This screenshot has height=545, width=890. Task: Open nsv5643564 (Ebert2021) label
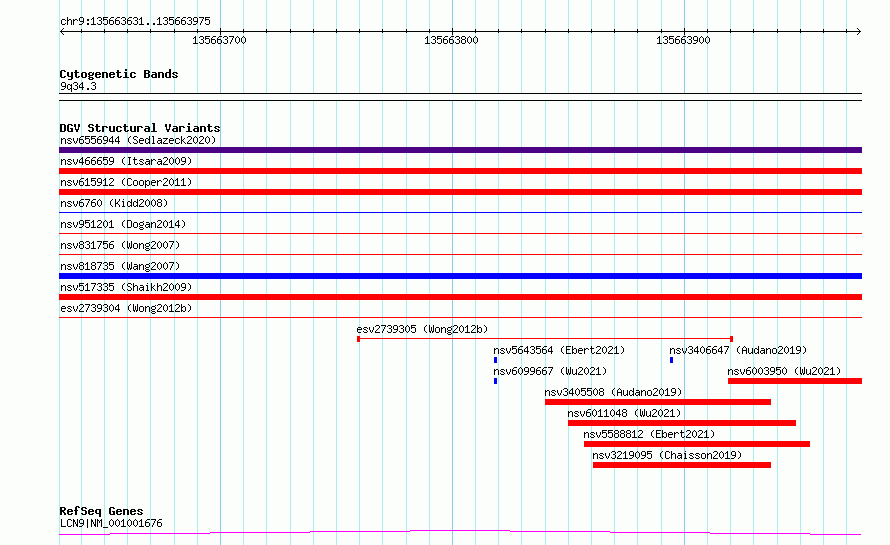point(559,350)
